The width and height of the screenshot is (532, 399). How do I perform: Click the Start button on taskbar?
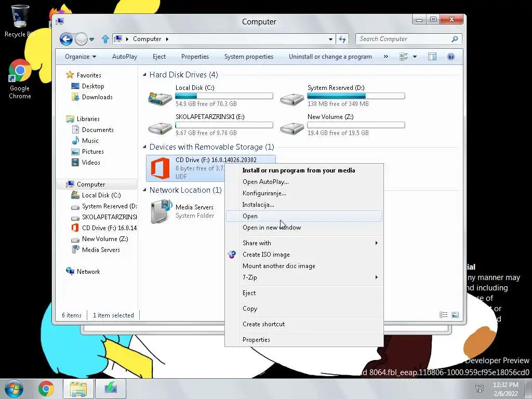tap(14, 389)
